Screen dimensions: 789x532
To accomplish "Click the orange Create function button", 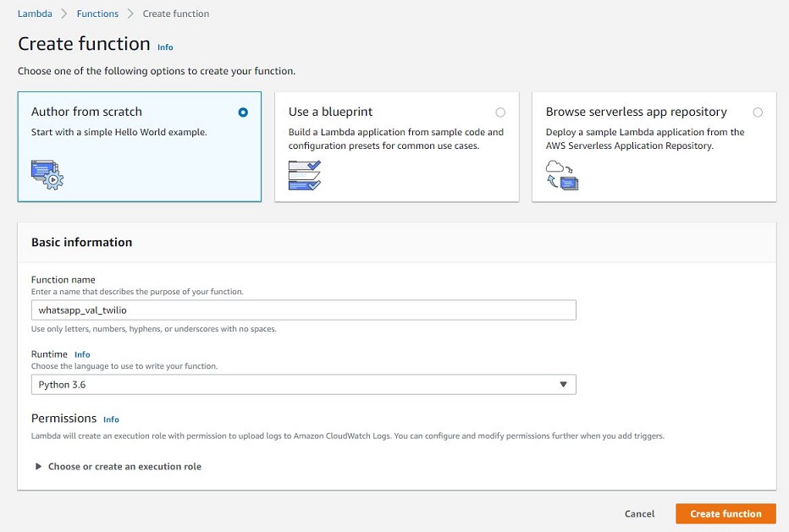I will [726, 514].
